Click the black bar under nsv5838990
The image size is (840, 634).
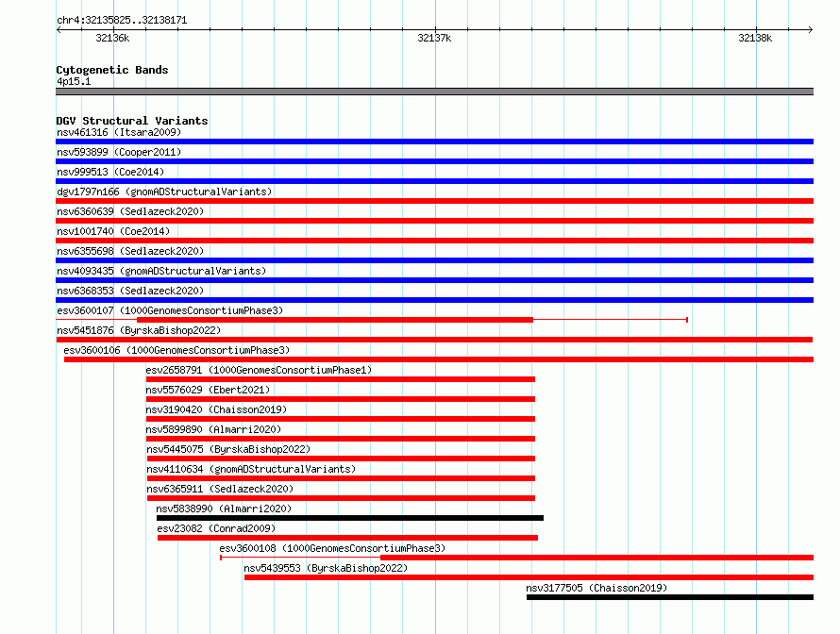coord(350,518)
